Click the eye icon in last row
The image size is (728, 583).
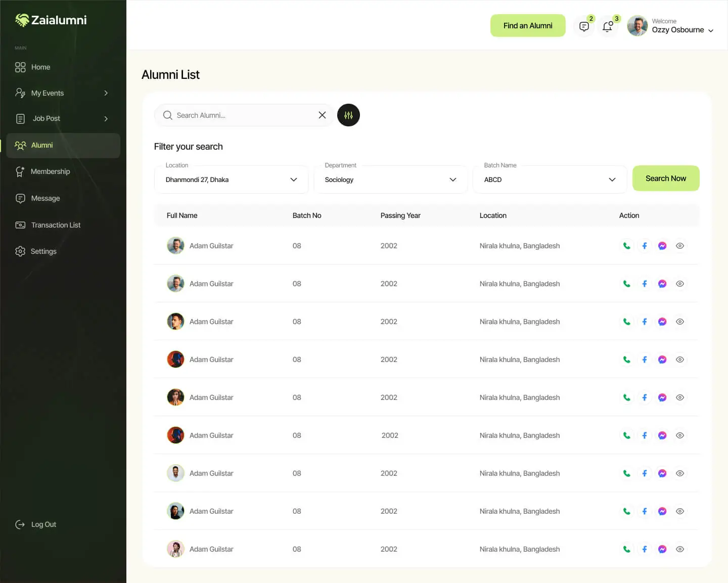[x=680, y=549]
